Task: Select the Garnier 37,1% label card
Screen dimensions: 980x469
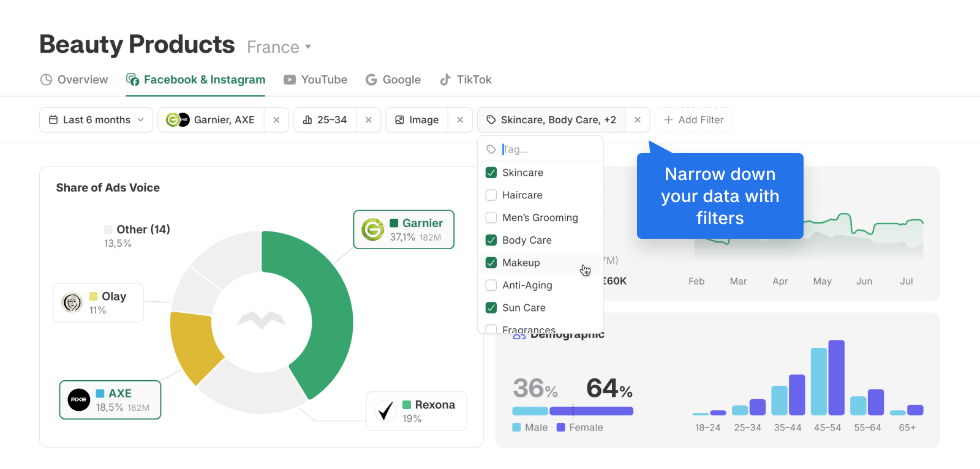Action: (x=404, y=230)
